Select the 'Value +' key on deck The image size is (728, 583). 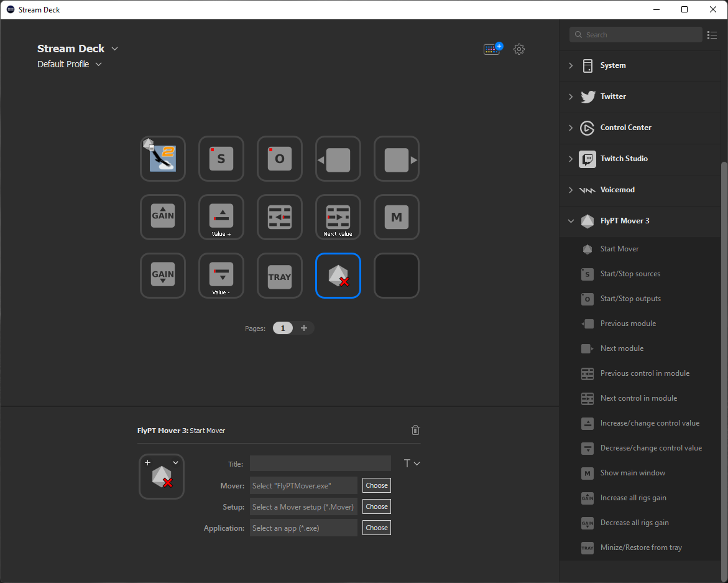pos(221,217)
